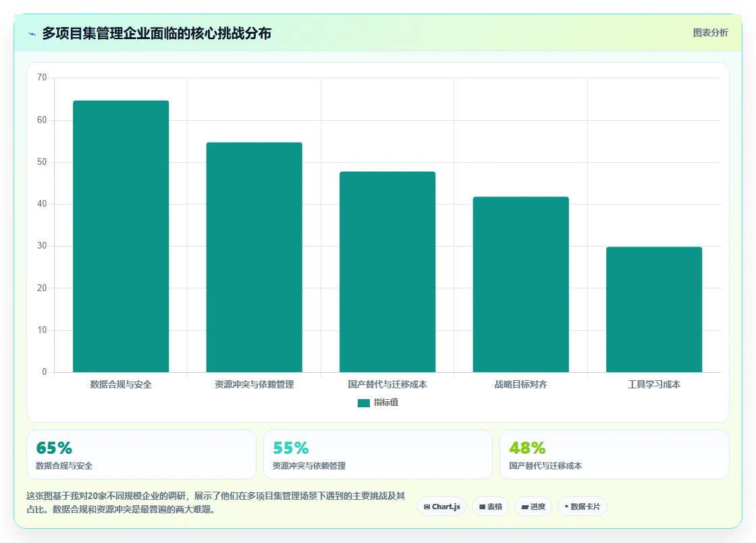Select the 资源冲突与依赖管理 bar
756x543 pixels.
(x=254, y=257)
